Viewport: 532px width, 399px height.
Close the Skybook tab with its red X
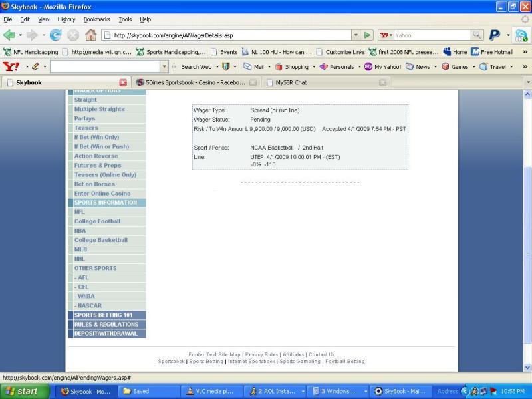pos(123,83)
